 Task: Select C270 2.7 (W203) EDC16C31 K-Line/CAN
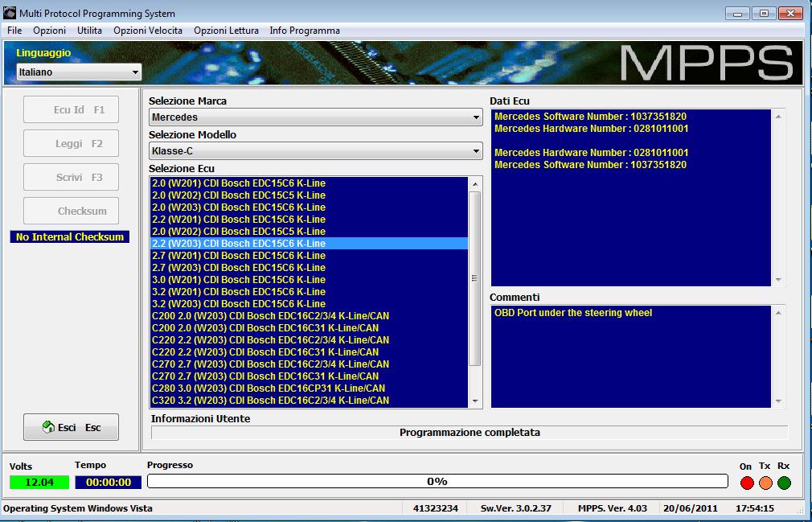click(310, 376)
